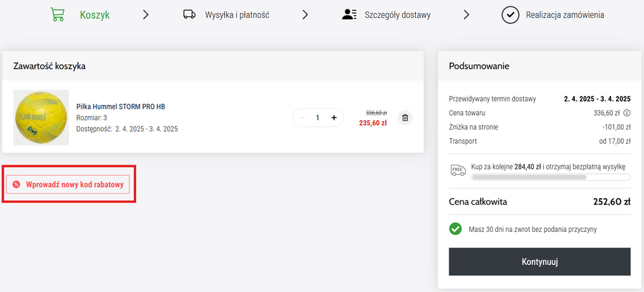Decrease quantity with minus button
This screenshot has width=644, height=292.
pos(301,117)
